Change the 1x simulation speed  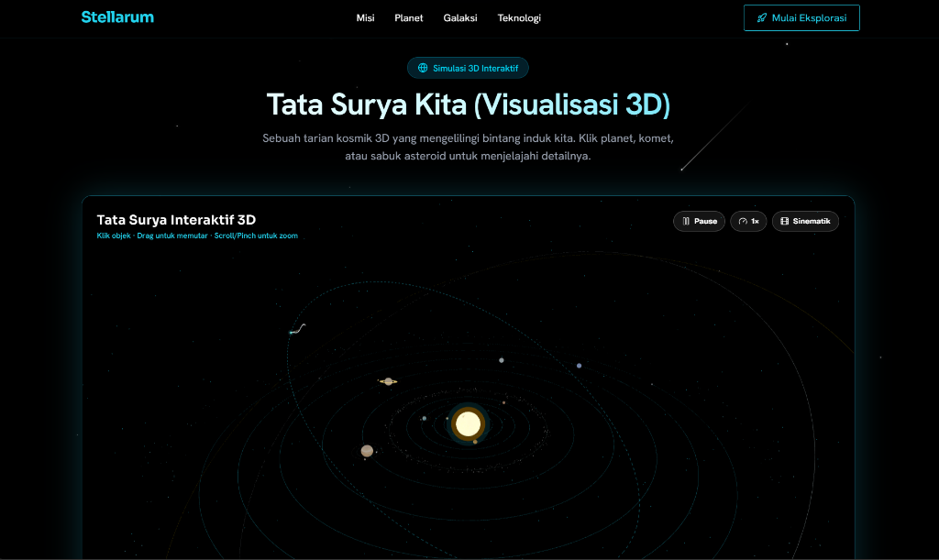click(748, 222)
